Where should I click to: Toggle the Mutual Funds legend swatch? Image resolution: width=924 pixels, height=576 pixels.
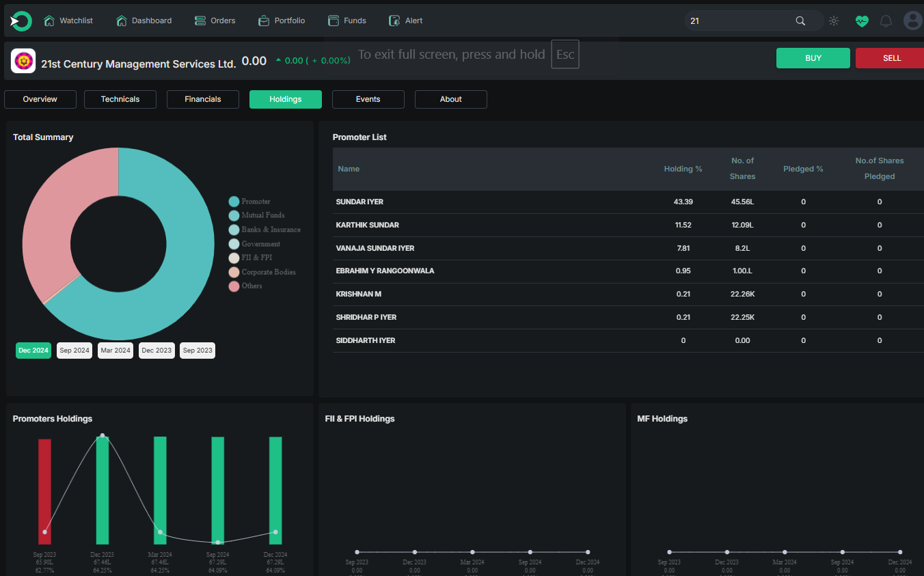tap(234, 215)
